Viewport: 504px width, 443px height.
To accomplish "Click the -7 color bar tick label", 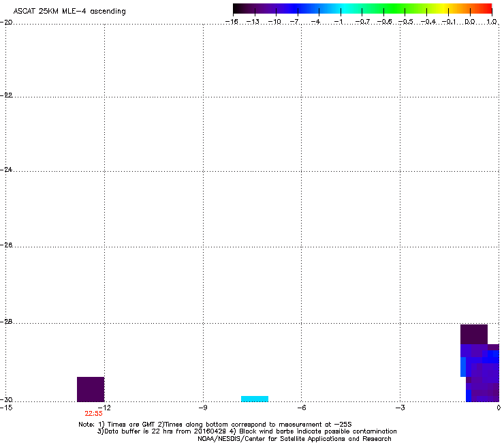I will point(295,22).
